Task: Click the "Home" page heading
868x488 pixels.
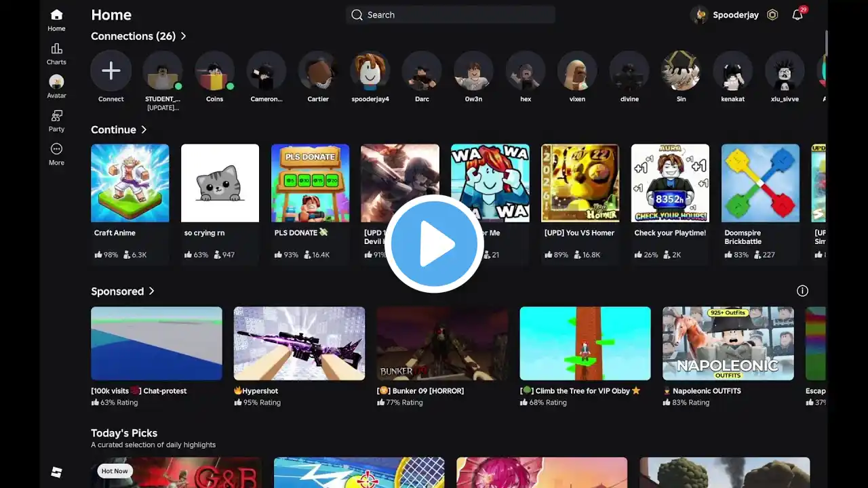Action: tap(111, 15)
